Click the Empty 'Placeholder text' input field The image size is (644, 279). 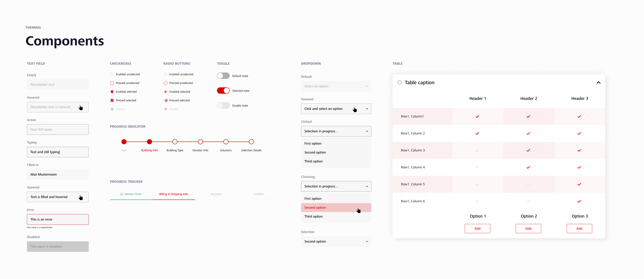click(58, 85)
